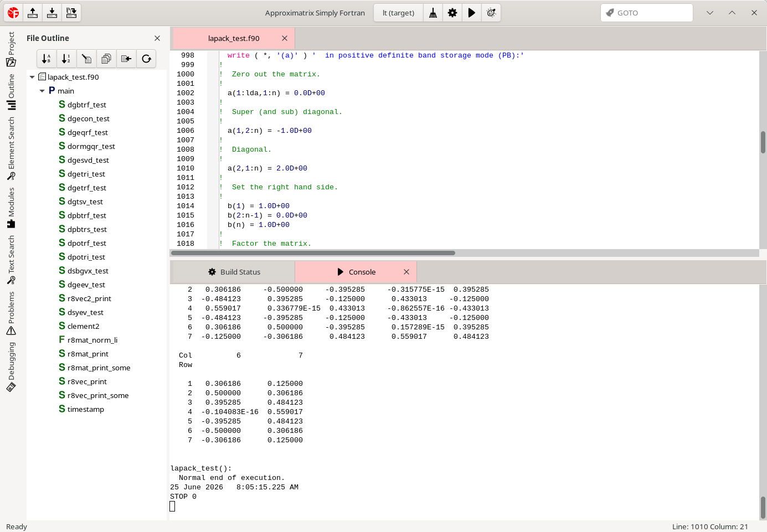The height and width of the screenshot is (532, 767).
Task: Collapse the lapack_test.f90 tree node
Action: [32, 77]
